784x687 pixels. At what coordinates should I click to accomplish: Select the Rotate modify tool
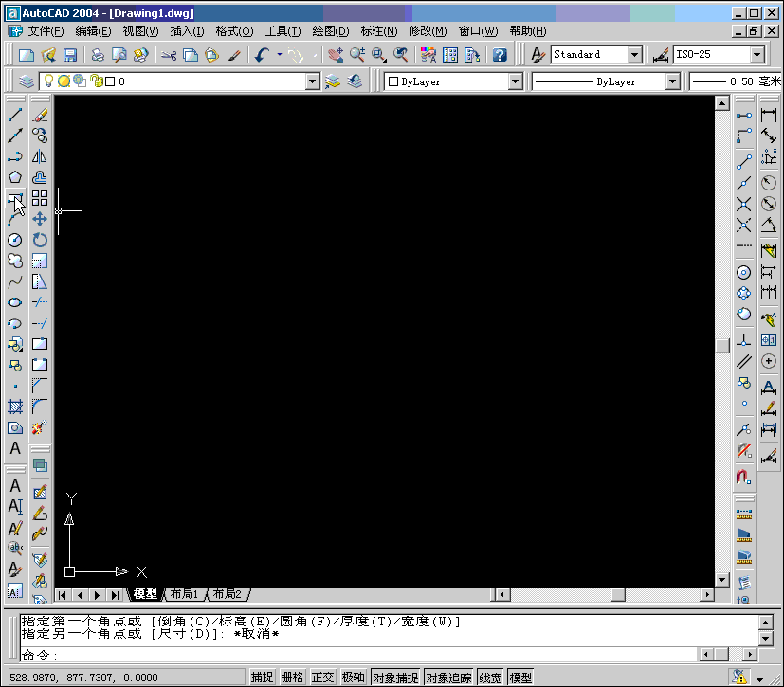40,241
